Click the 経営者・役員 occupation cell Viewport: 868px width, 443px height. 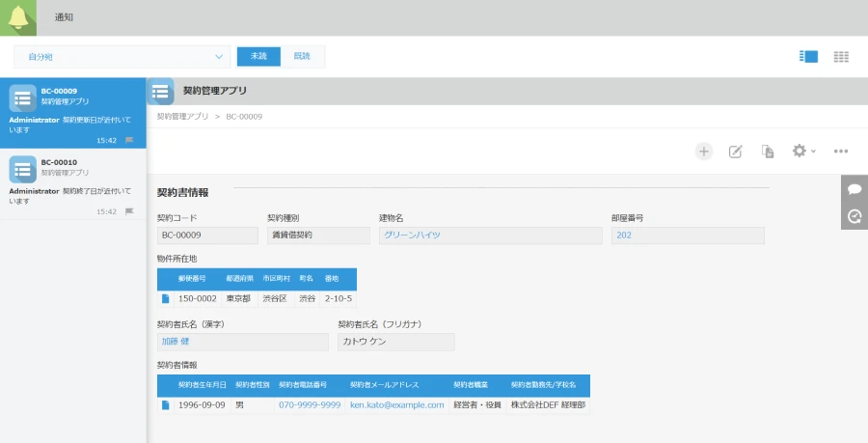(477, 404)
